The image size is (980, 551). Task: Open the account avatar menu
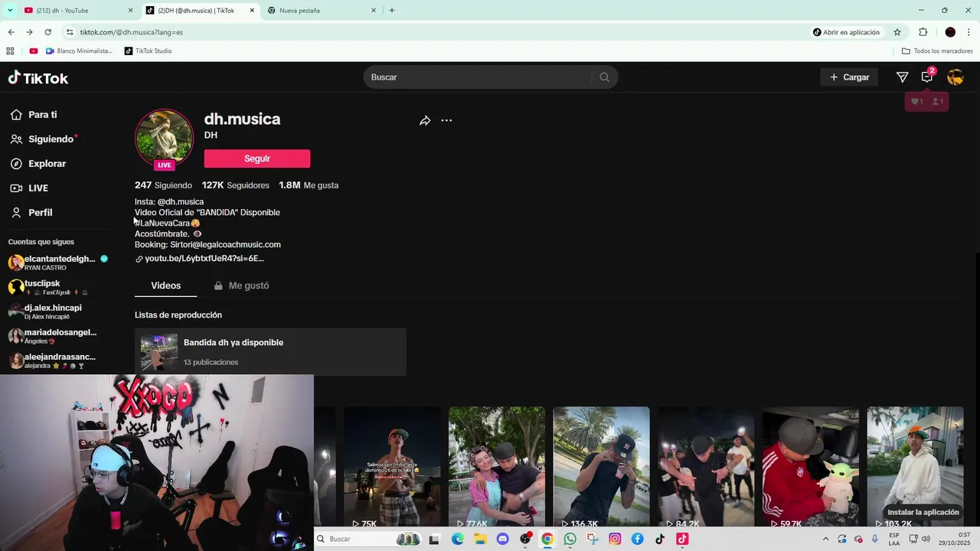tap(955, 77)
